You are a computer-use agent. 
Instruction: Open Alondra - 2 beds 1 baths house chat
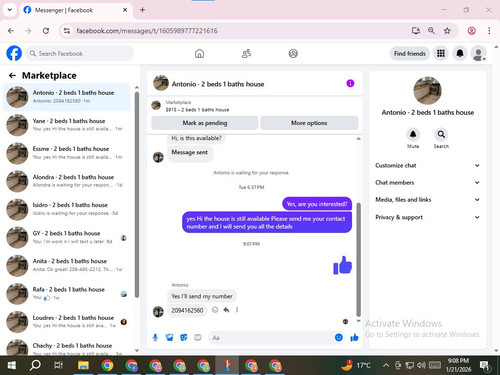(x=67, y=181)
